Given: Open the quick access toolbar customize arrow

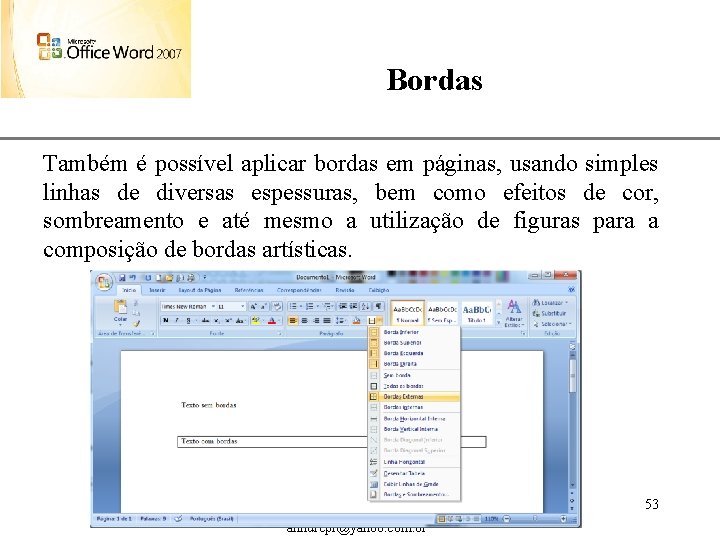Looking at the screenshot, I should point(204,277).
